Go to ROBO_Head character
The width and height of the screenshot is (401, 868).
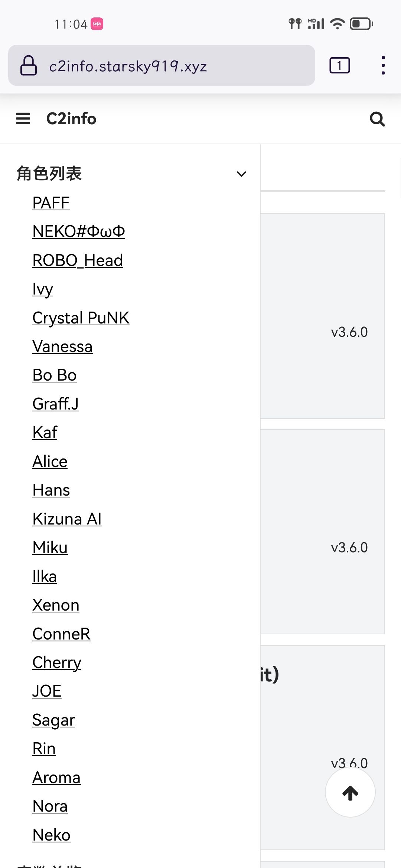coord(78,260)
